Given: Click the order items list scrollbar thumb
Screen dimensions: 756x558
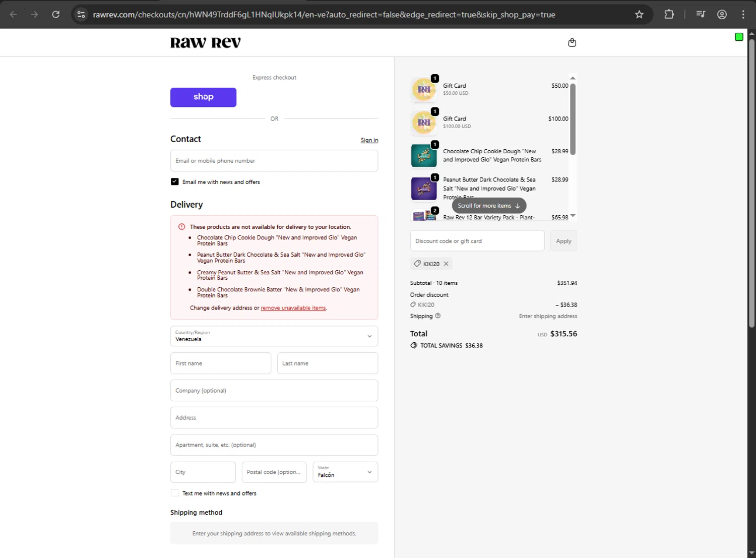Looking at the screenshot, I should [x=573, y=118].
